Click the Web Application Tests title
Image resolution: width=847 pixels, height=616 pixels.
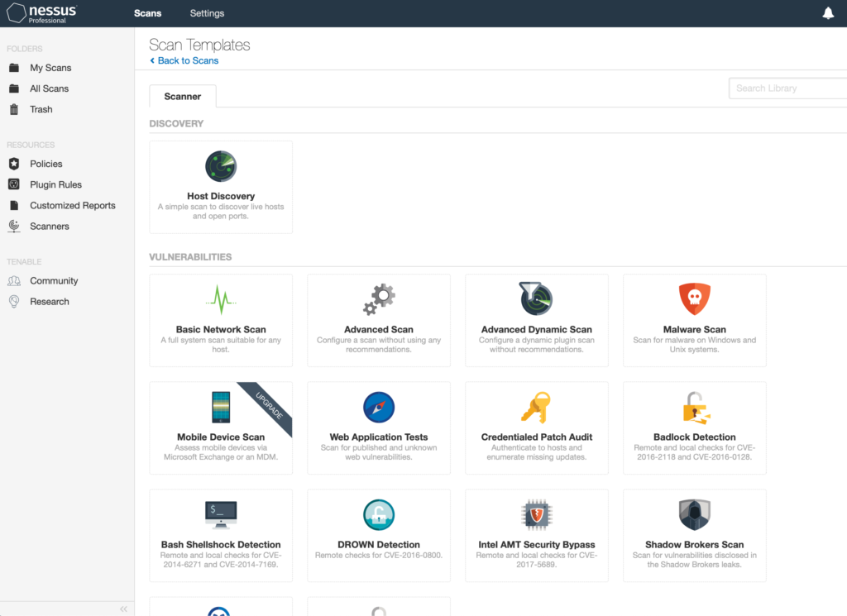pos(379,437)
